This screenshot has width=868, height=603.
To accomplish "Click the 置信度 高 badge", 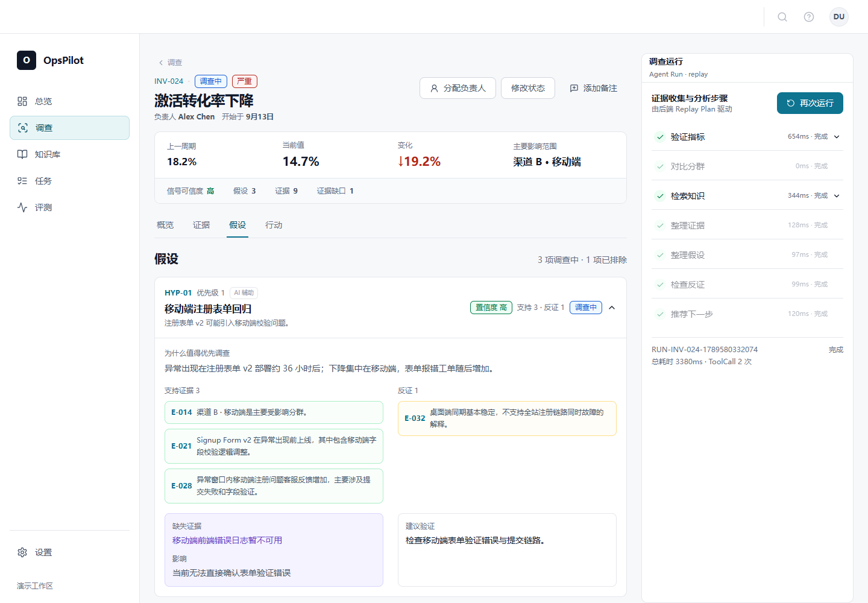I will 491,308.
